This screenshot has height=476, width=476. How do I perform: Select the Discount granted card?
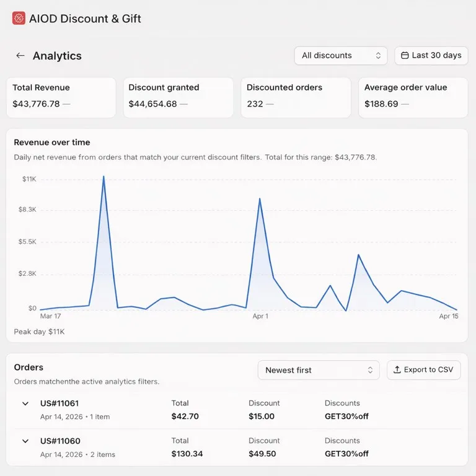tap(178, 97)
